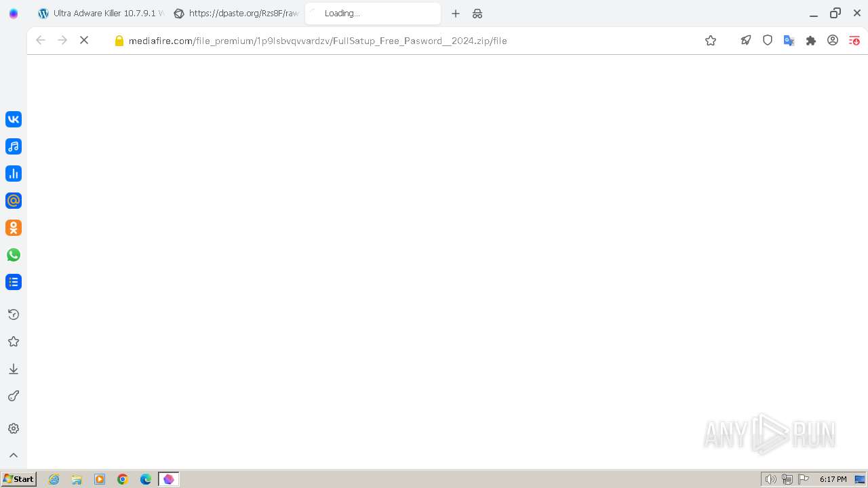
Task: Open the network tray icon
Action: coord(787,479)
